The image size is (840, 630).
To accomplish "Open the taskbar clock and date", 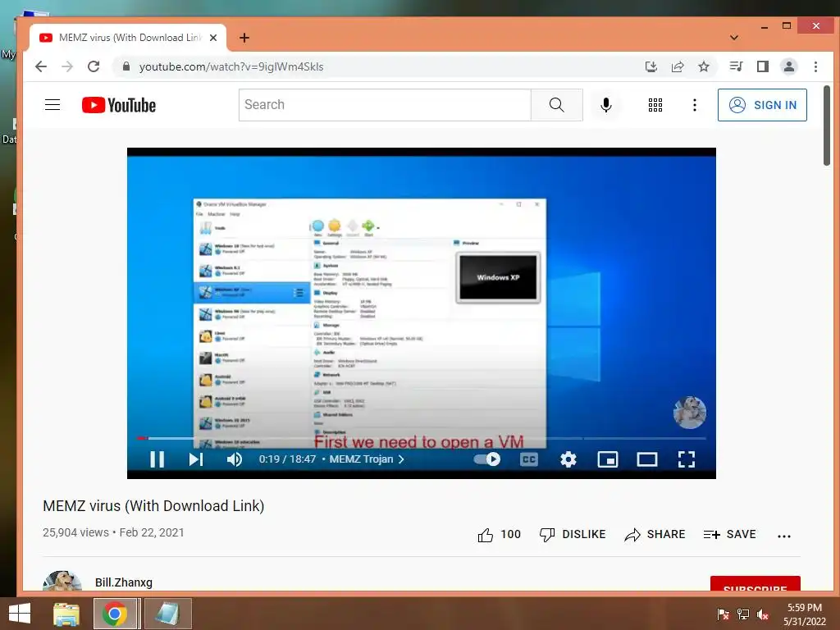I will pyautogui.click(x=805, y=614).
